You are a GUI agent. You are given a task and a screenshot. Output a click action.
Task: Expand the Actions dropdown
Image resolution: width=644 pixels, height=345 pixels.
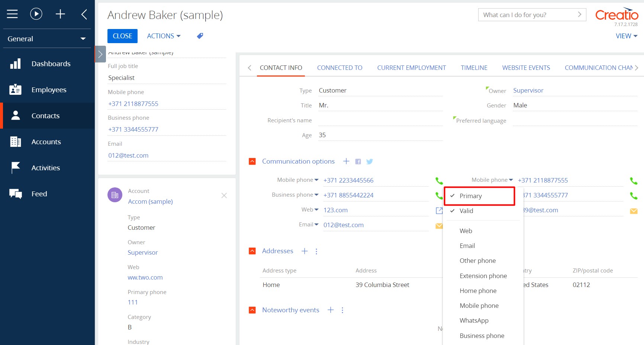164,36
